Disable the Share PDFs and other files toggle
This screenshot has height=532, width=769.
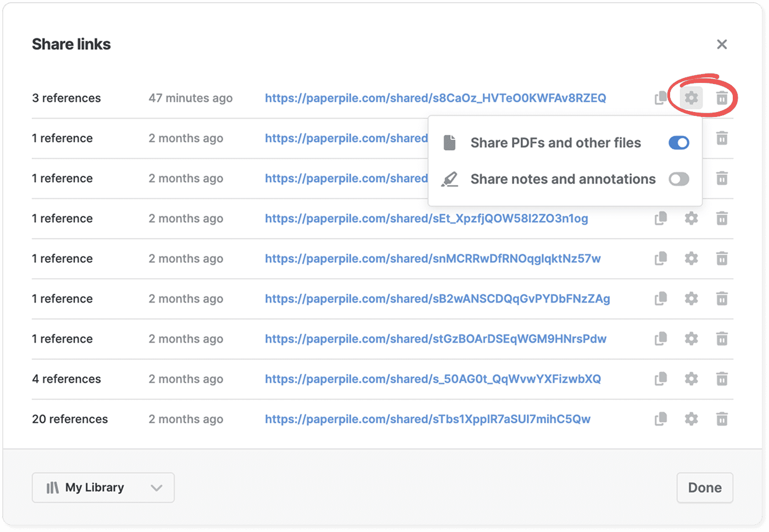[679, 143]
